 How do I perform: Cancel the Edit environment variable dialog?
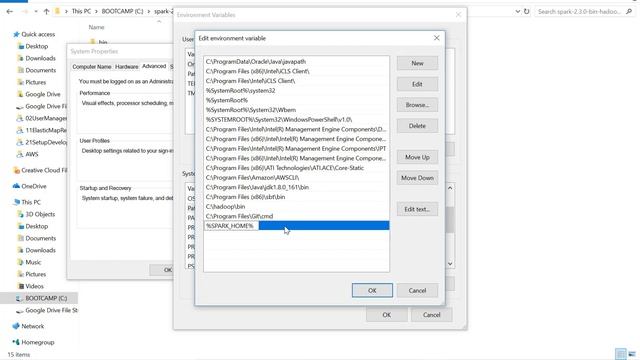[417, 290]
